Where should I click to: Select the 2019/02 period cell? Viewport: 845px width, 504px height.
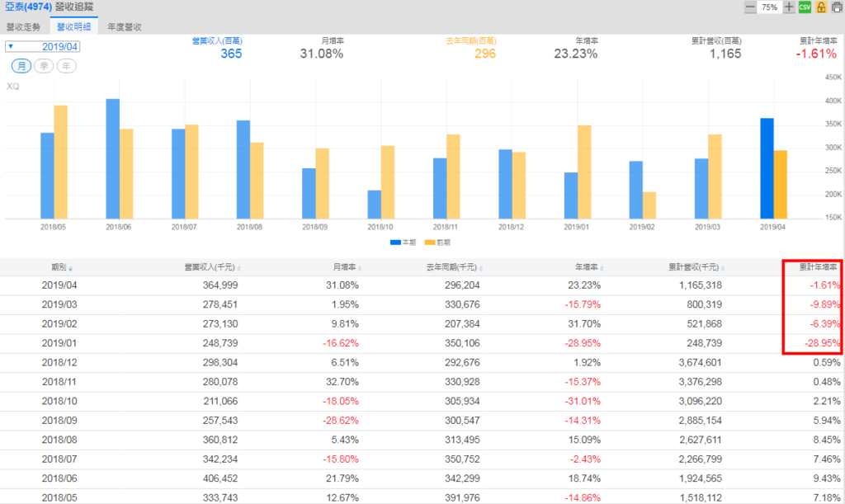(59, 324)
